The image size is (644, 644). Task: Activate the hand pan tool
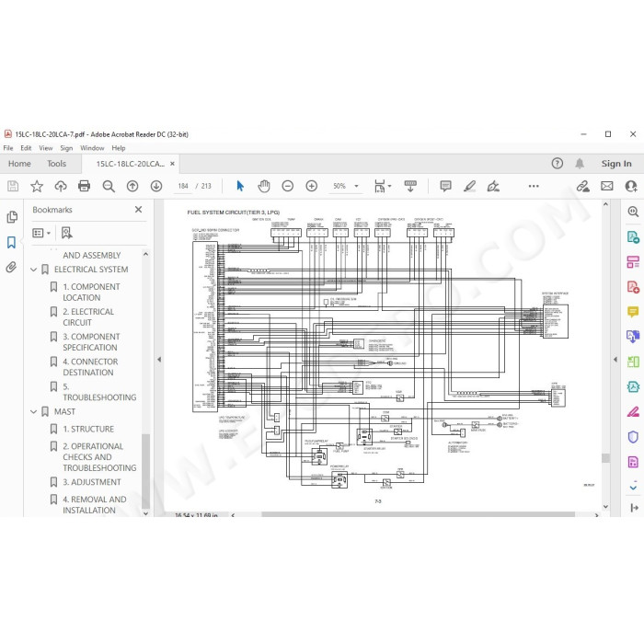pyautogui.click(x=264, y=186)
